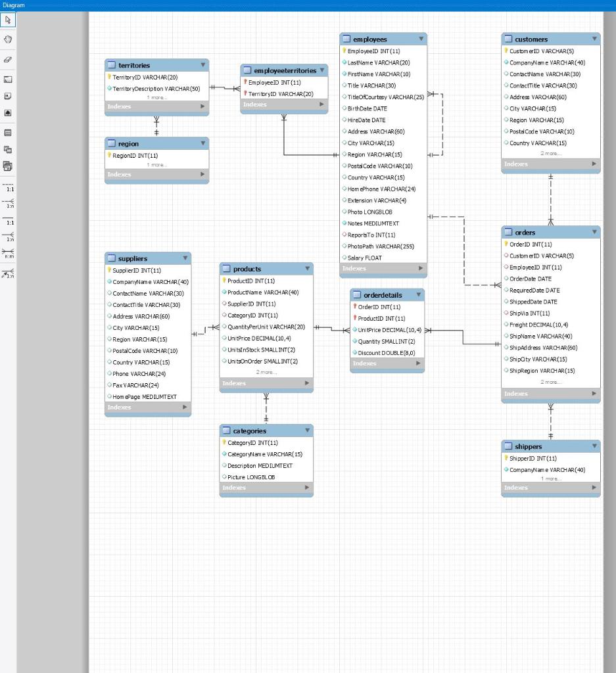Select 'TerritoryDescription VARCHAR(50)' column
This screenshot has width=616, height=673.
(x=156, y=89)
